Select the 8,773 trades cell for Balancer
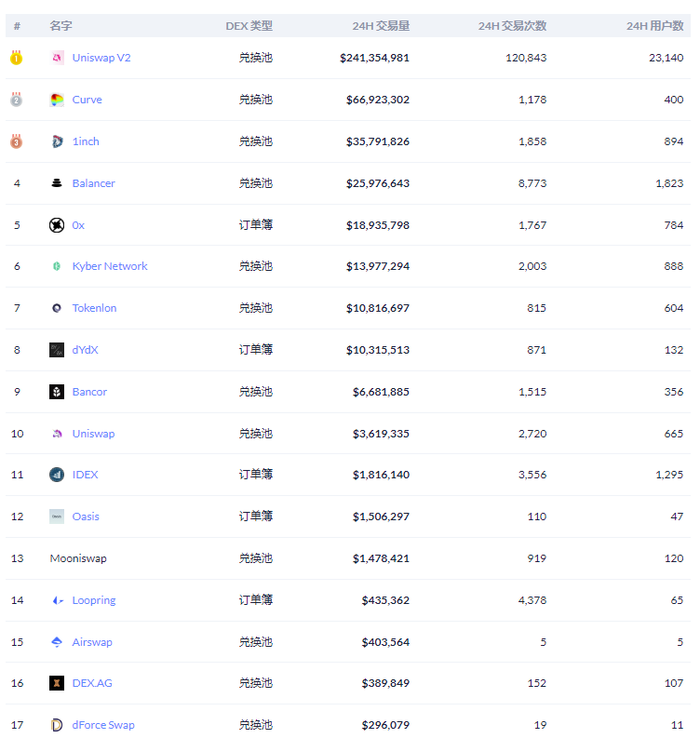The image size is (700, 738). point(532,183)
